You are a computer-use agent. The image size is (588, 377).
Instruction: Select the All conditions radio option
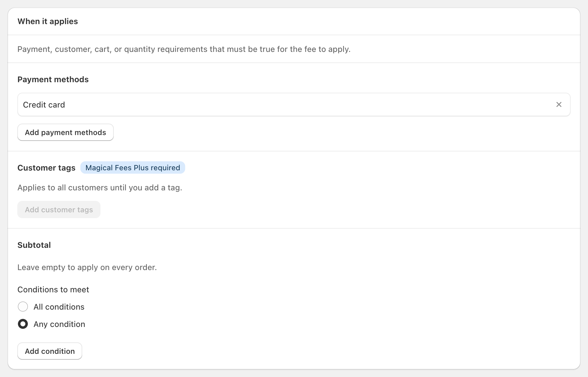click(x=23, y=307)
